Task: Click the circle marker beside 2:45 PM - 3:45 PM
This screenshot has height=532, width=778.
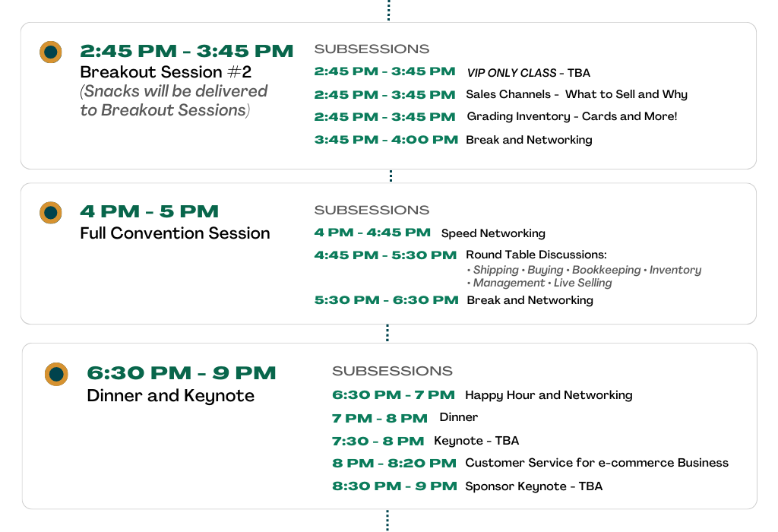Action: [51, 52]
